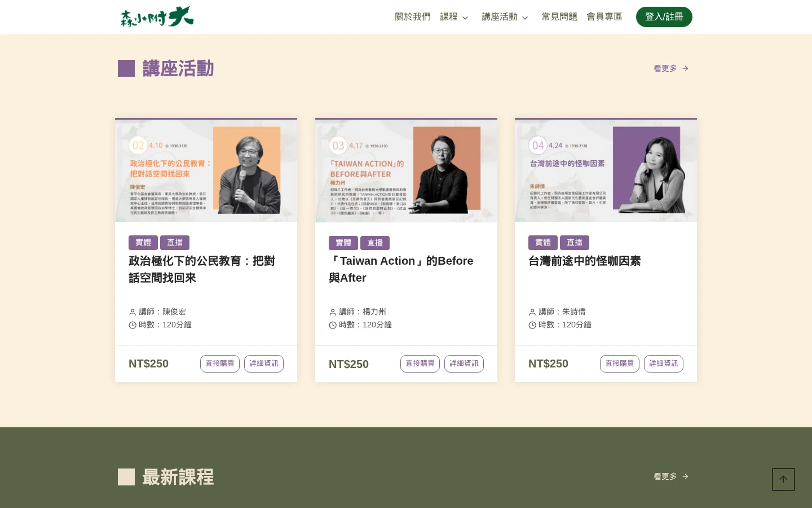Open title 「Taiwan Action」的Before與After
This screenshot has height=508, width=812.
click(x=401, y=269)
